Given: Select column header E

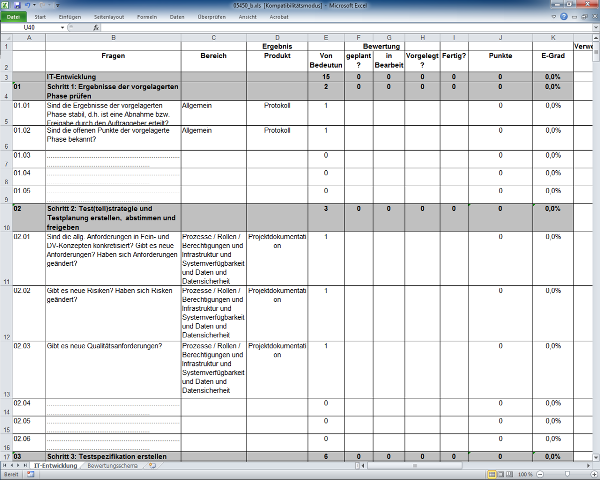Looking at the screenshot, I should pos(326,37).
